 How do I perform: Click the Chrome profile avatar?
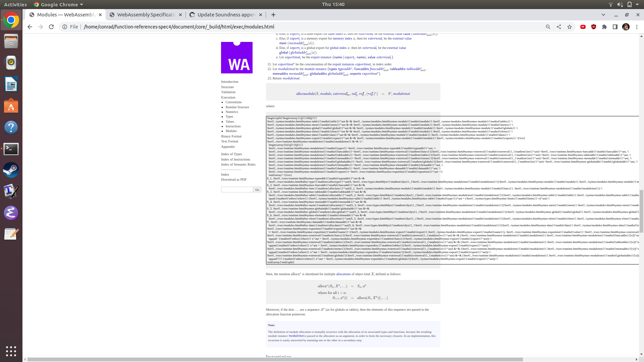(x=626, y=27)
